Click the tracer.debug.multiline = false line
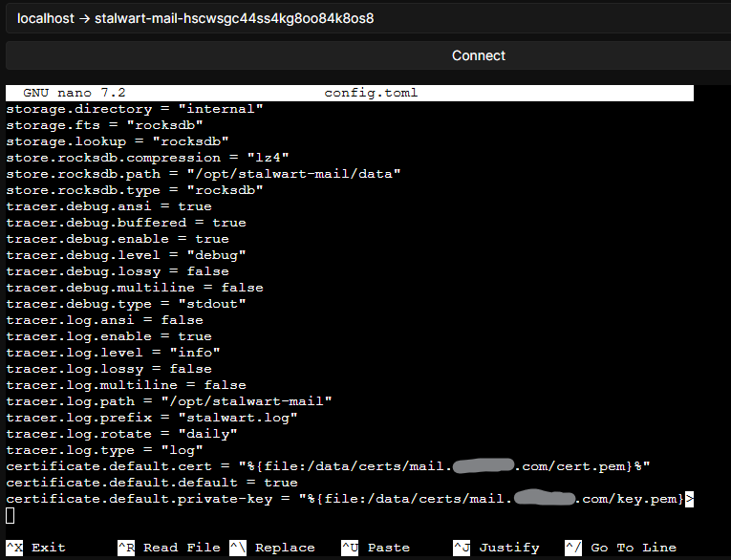This screenshot has width=731, height=560. [x=135, y=288]
